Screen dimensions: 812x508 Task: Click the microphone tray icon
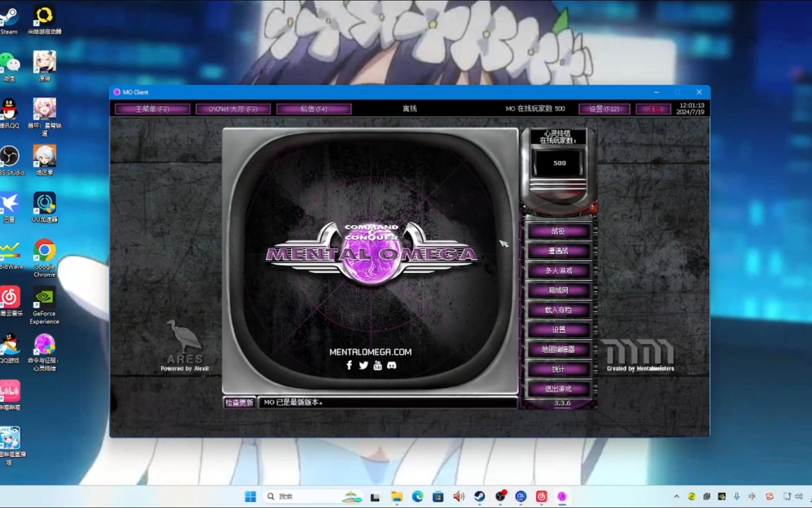coord(737,496)
